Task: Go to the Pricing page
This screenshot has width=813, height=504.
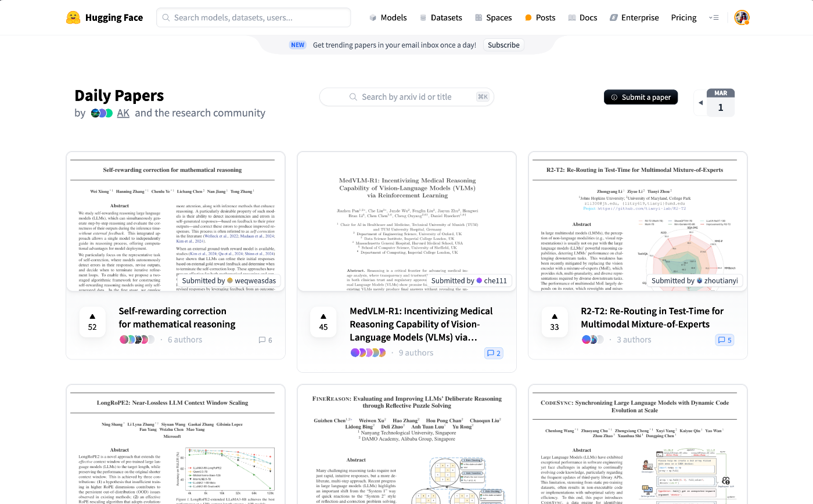Action: [684, 17]
